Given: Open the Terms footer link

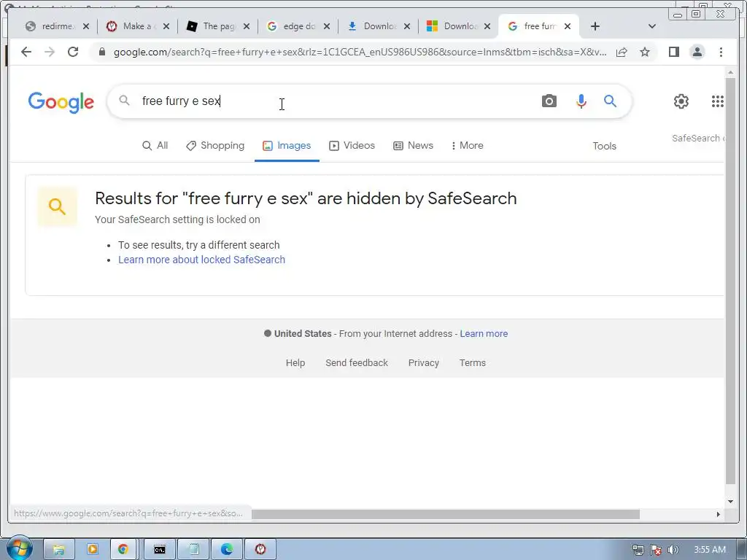Looking at the screenshot, I should pyautogui.click(x=473, y=363).
